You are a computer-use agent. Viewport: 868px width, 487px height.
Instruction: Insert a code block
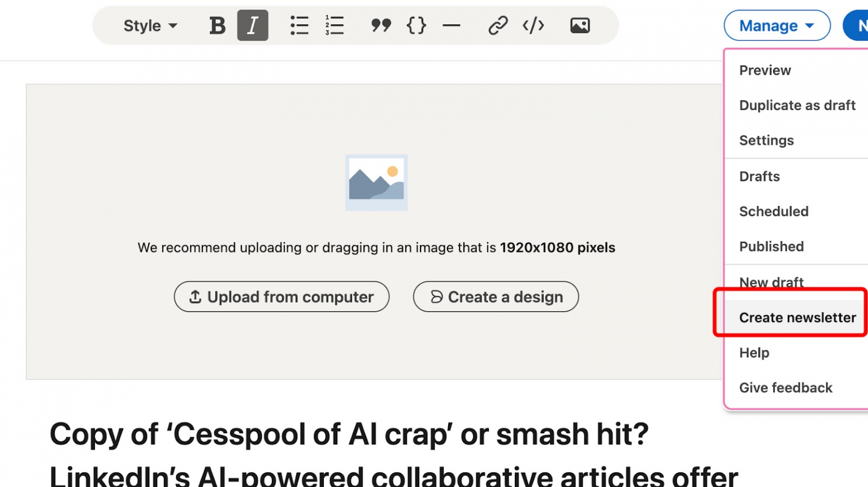pyautogui.click(x=416, y=25)
